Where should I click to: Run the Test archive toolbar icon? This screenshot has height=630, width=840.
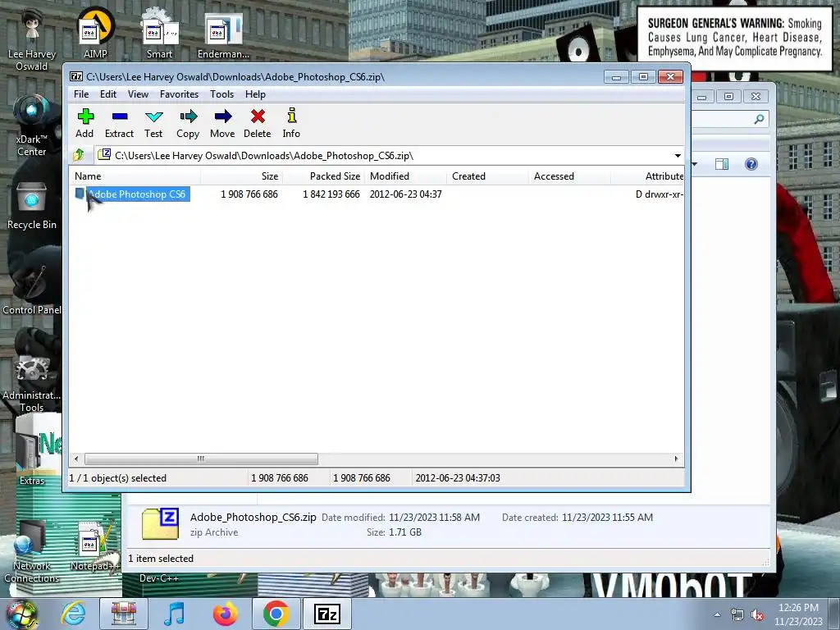tap(153, 123)
